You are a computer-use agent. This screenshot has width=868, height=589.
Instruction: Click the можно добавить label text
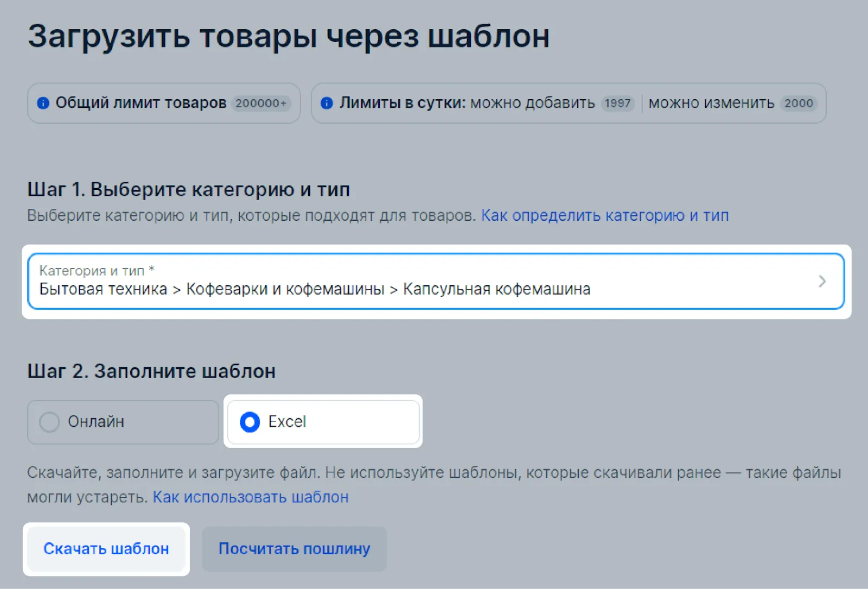[532, 103]
